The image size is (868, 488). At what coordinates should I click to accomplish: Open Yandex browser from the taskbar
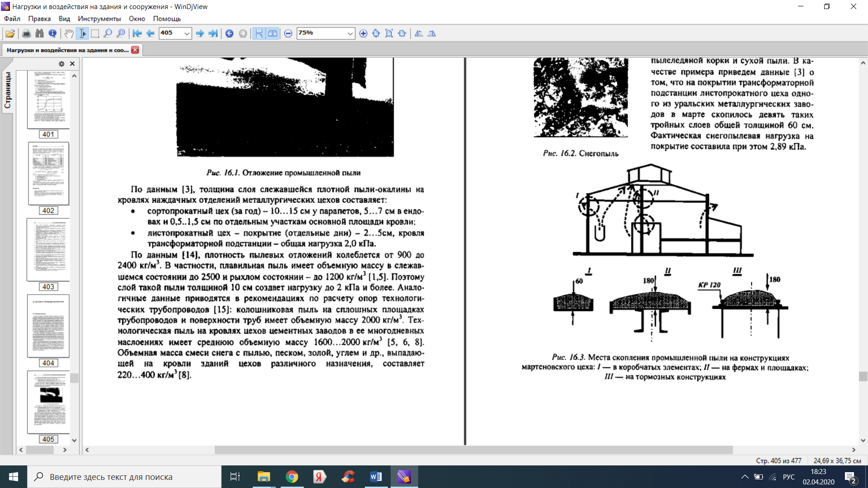tap(320, 477)
